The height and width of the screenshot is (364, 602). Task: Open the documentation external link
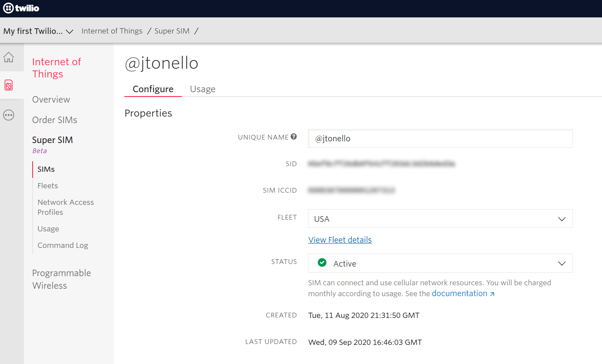[x=463, y=294]
